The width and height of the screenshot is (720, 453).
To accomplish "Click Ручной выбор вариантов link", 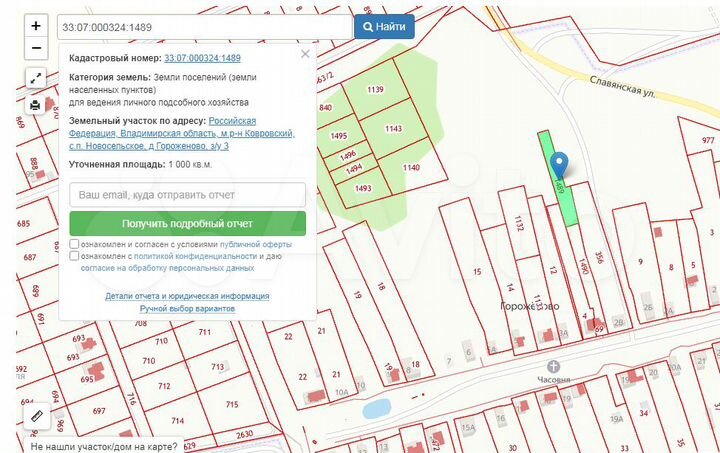I will click(x=187, y=309).
